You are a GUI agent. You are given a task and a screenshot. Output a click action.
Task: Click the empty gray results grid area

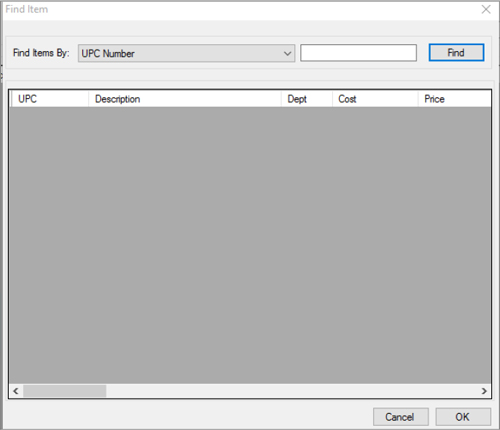point(250,245)
